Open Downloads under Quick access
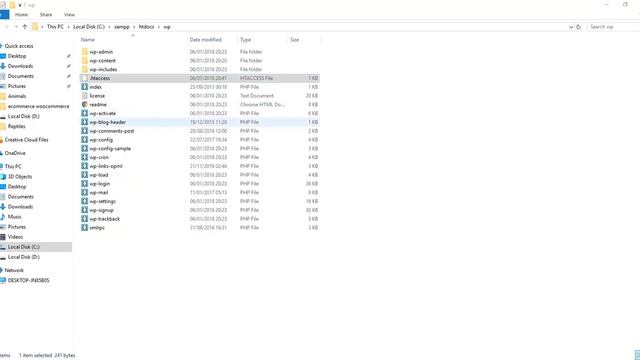Viewport: 640px width, 360px height. 20,66
